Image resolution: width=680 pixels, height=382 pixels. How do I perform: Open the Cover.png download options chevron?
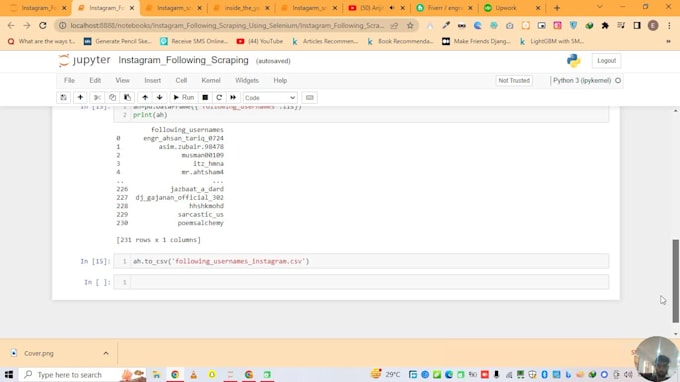pos(106,353)
